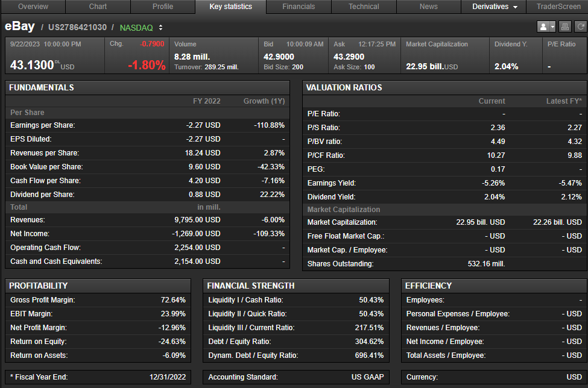Screen dimensions: 588x388
Task: Click the "Latest FY*" column header
Action: click(564, 101)
